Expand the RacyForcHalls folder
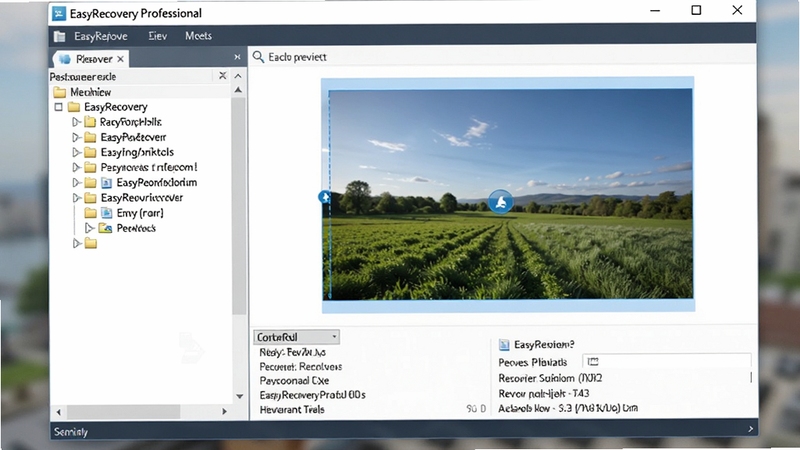The image size is (800, 450). [x=76, y=122]
